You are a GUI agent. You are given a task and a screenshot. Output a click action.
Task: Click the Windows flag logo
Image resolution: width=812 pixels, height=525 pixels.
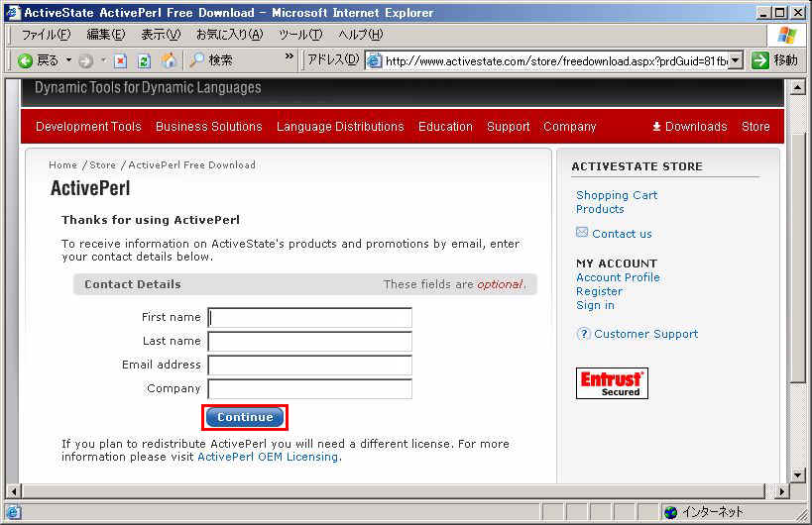tap(786, 36)
